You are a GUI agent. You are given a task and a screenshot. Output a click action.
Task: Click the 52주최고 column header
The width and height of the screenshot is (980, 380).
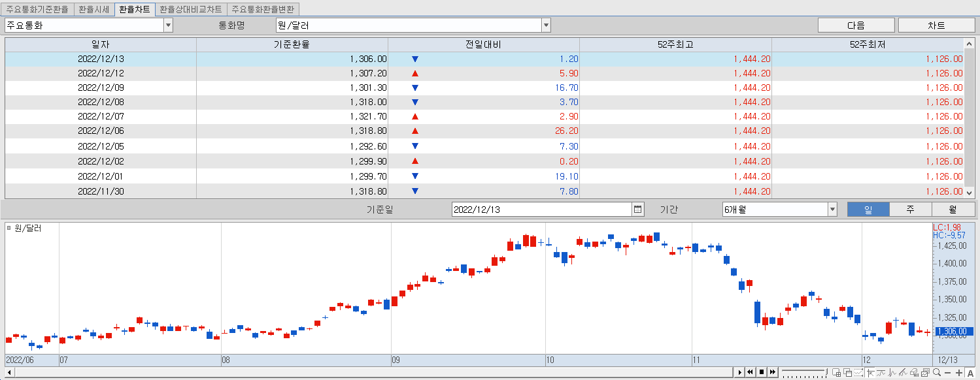(675, 44)
